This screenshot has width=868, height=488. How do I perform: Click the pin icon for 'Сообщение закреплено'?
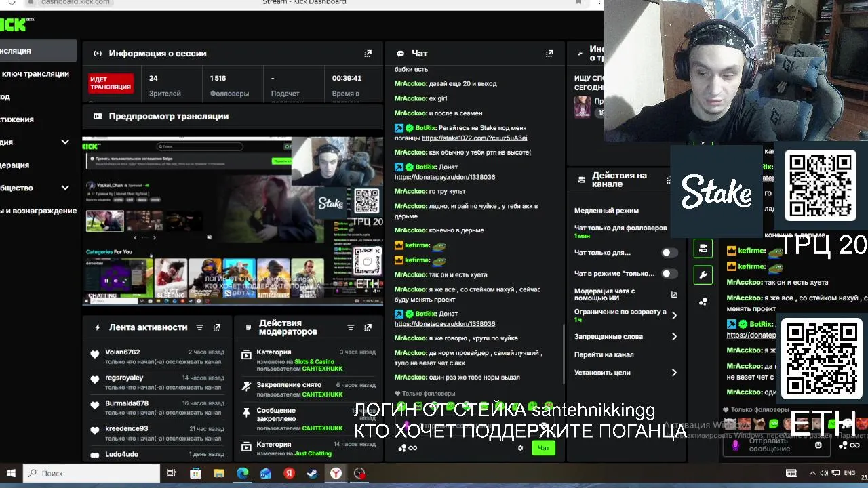point(246,413)
